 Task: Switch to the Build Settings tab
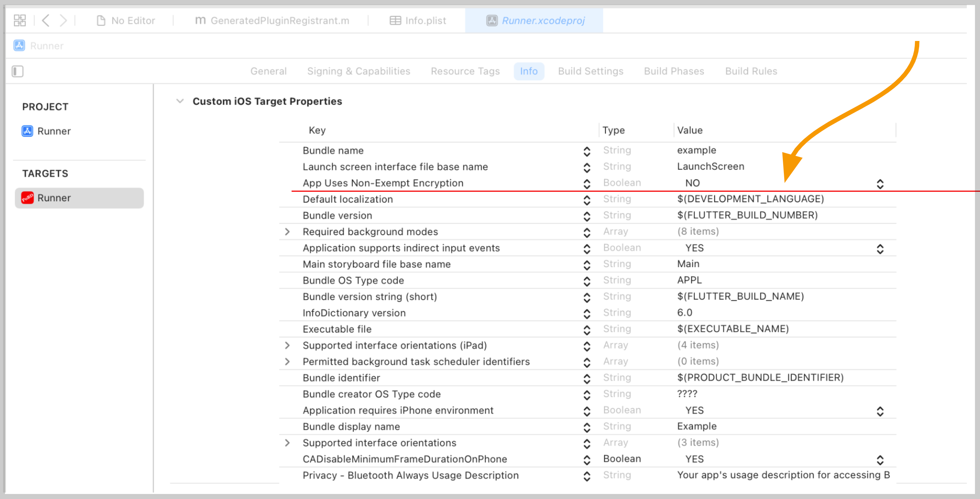coord(590,71)
